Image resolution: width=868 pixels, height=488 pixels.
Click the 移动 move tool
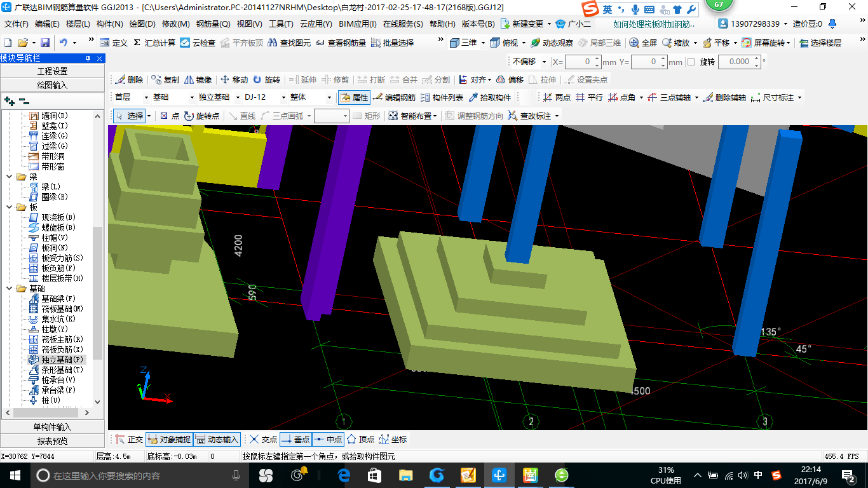point(234,79)
